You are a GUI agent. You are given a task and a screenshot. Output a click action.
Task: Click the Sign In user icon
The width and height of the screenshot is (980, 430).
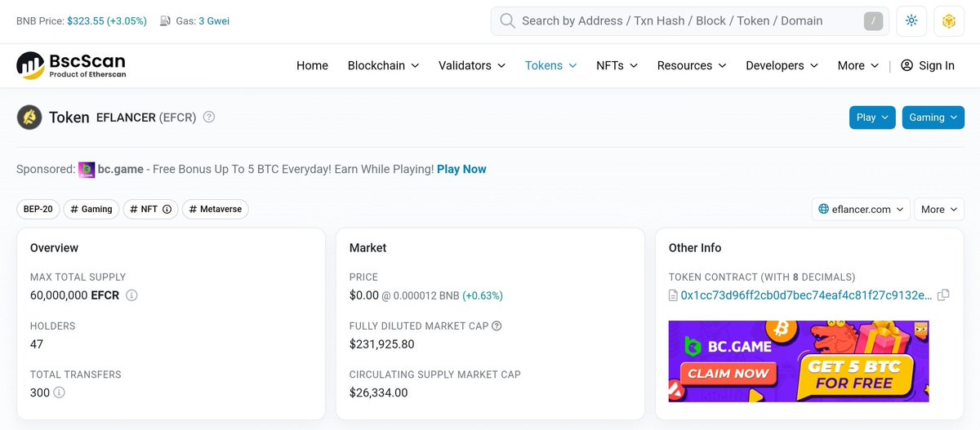pos(906,65)
